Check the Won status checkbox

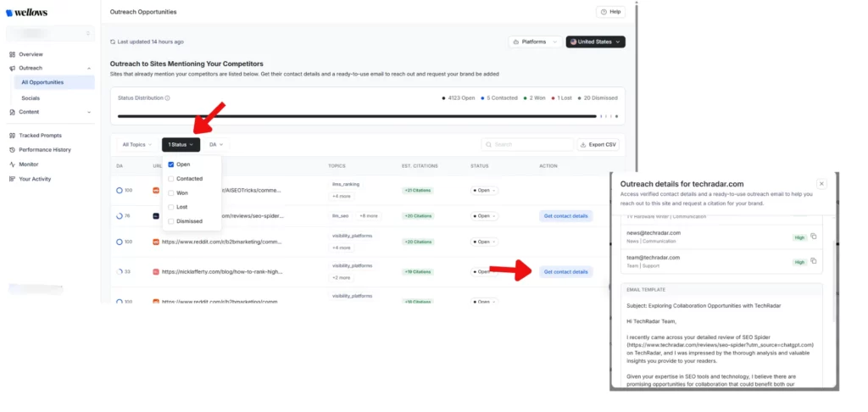click(171, 192)
